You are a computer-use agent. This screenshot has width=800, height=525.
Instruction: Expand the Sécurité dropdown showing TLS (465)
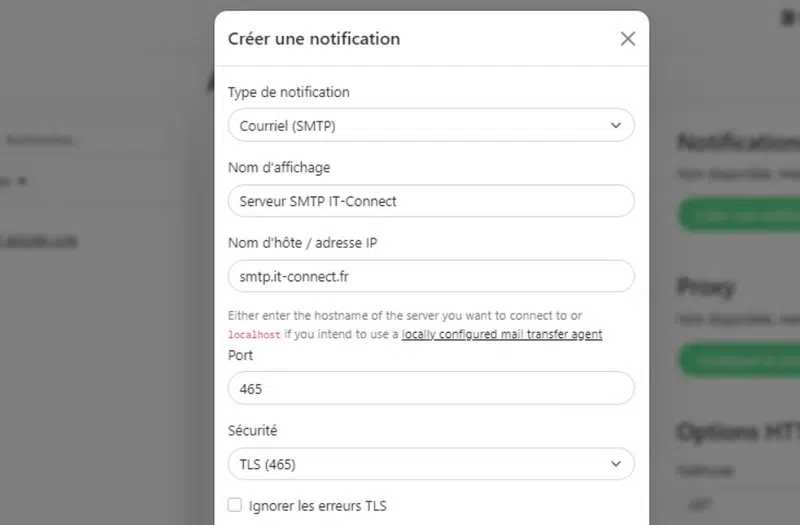pos(430,464)
